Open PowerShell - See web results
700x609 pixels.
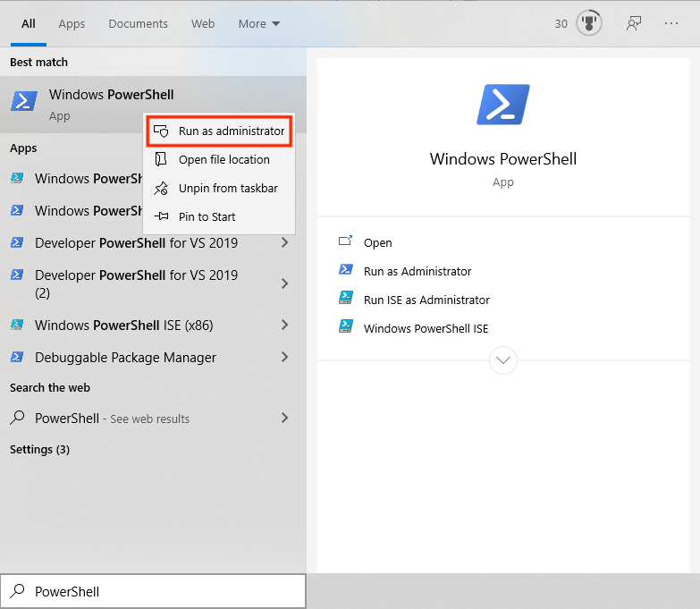153,418
